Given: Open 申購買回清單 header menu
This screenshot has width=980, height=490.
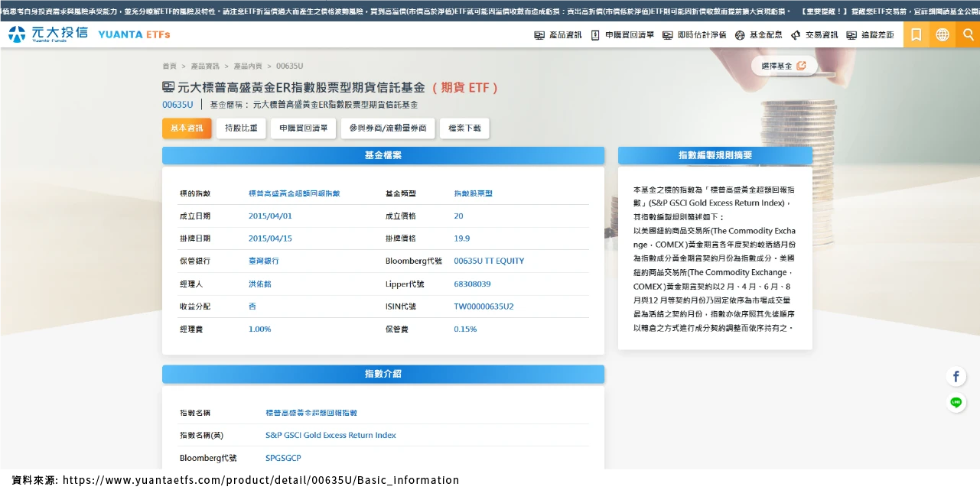Looking at the screenshot, I should point(622,35).
